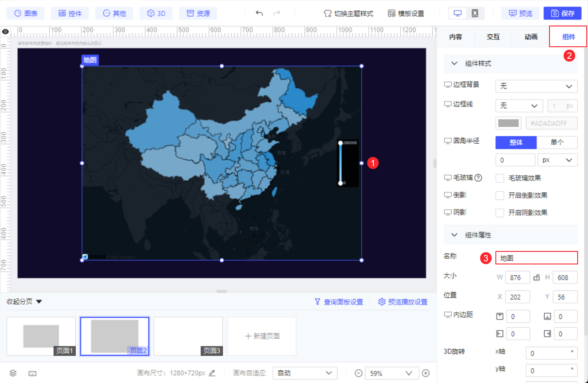Switch to mobile layout view icon

coord(475,13)
